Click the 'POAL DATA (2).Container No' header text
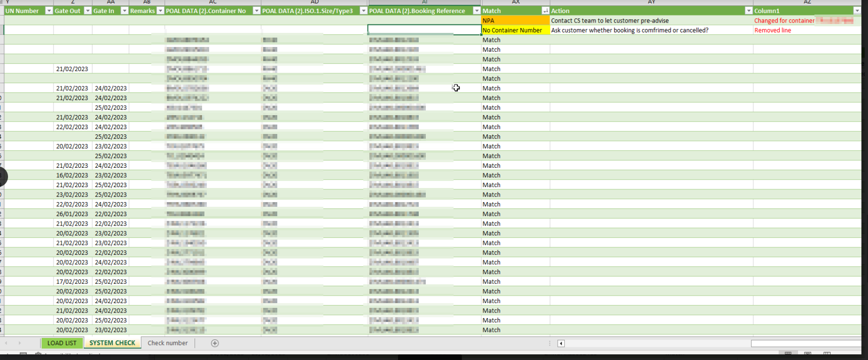Viewport: 868px width, 360px height. pyautogui.click(x=206, y=11)
